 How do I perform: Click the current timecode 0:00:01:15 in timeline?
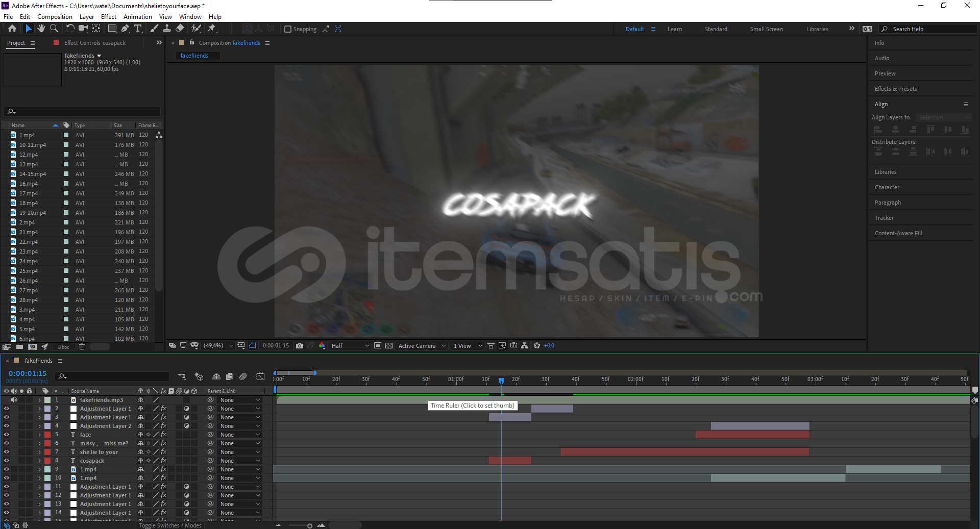pyautogui.click(x=28, y=373)
